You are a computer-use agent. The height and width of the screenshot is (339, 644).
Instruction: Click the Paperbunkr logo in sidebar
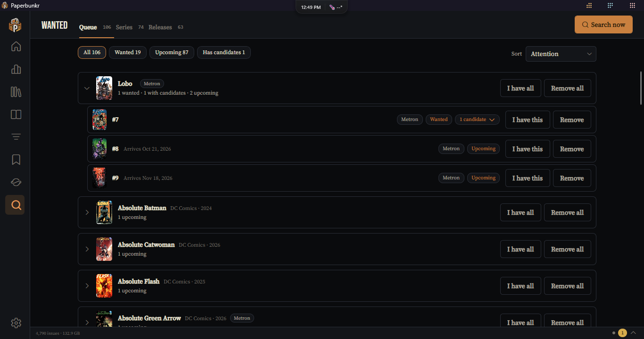(x=15, y=25)
